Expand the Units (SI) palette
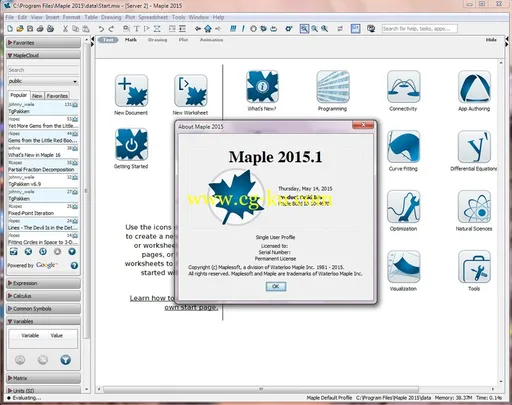512x405 pixels. [43, 390]
